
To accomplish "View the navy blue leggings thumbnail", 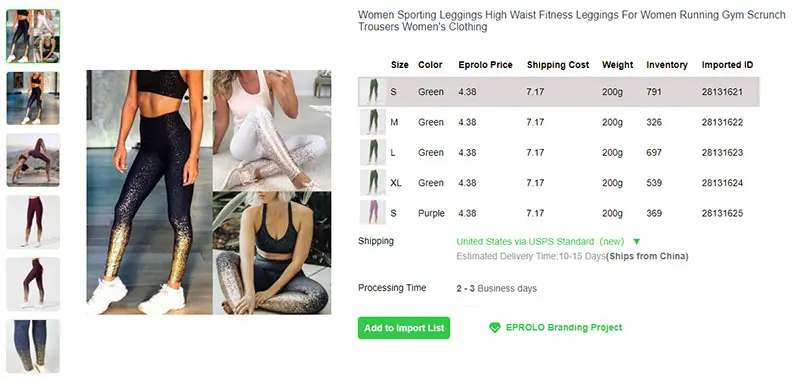I will pyautogui.click(x=33, y=346).
